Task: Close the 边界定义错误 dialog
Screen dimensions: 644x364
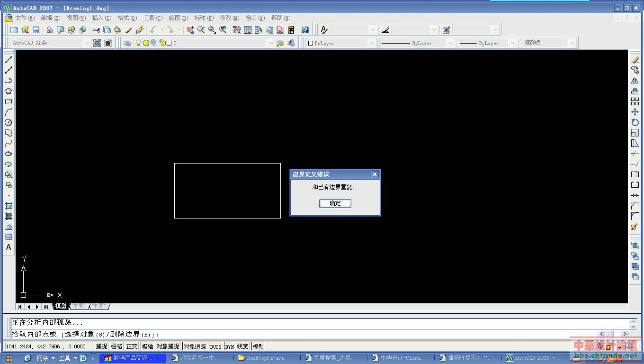Action: (x=375, y=174)
